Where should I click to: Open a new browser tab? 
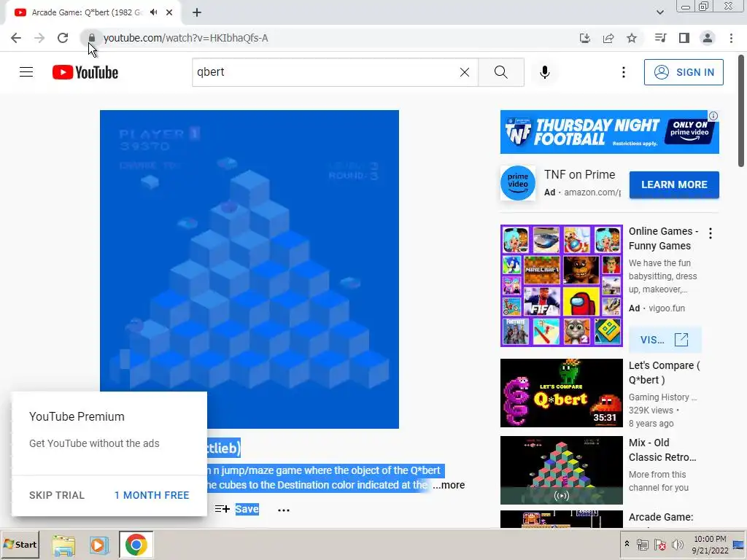click(197, 12)
